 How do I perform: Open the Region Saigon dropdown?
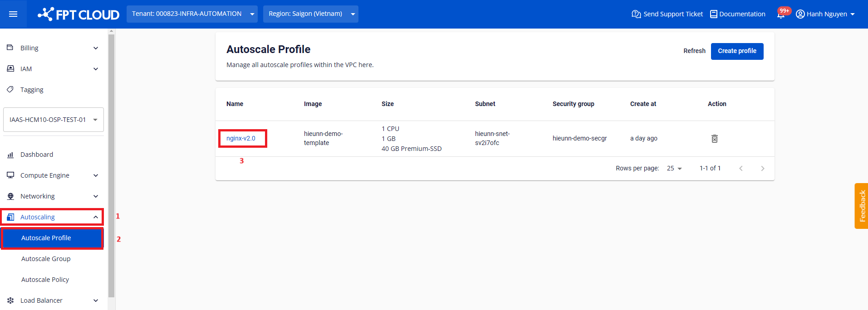pos(310,14)
